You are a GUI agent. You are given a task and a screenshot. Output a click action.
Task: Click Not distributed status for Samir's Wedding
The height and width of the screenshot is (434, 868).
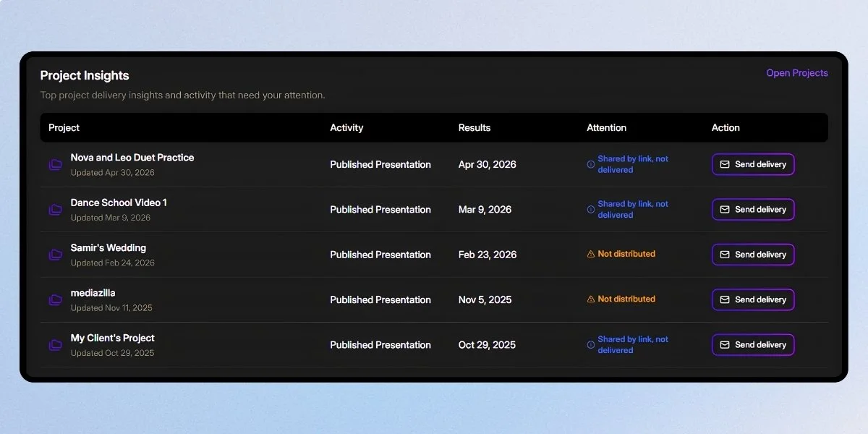(626, 254)
